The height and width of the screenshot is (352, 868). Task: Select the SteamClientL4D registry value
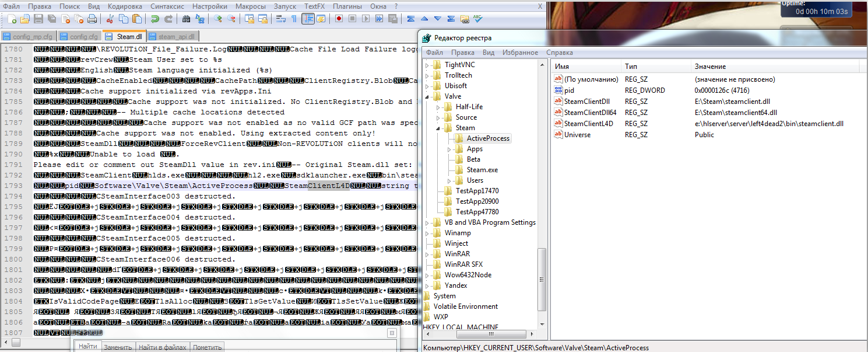click(588, 124)
